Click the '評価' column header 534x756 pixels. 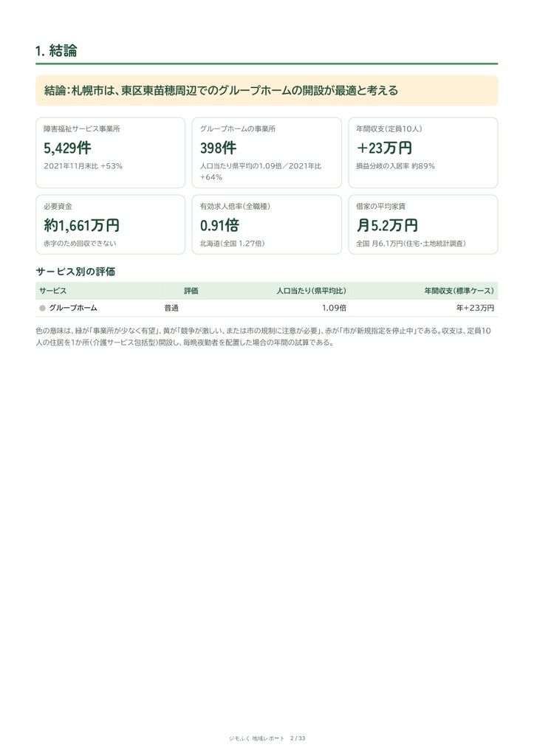tap(191, 291)
